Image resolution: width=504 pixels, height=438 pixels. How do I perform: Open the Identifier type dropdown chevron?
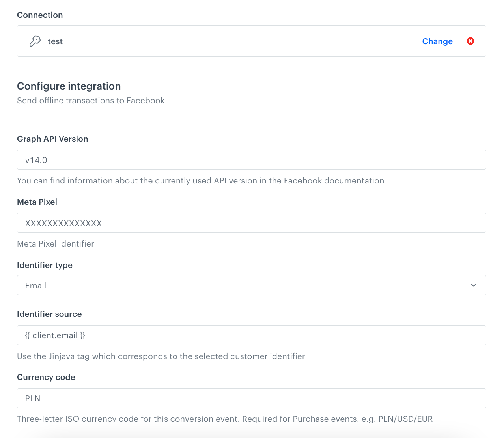tap(473, 285)
